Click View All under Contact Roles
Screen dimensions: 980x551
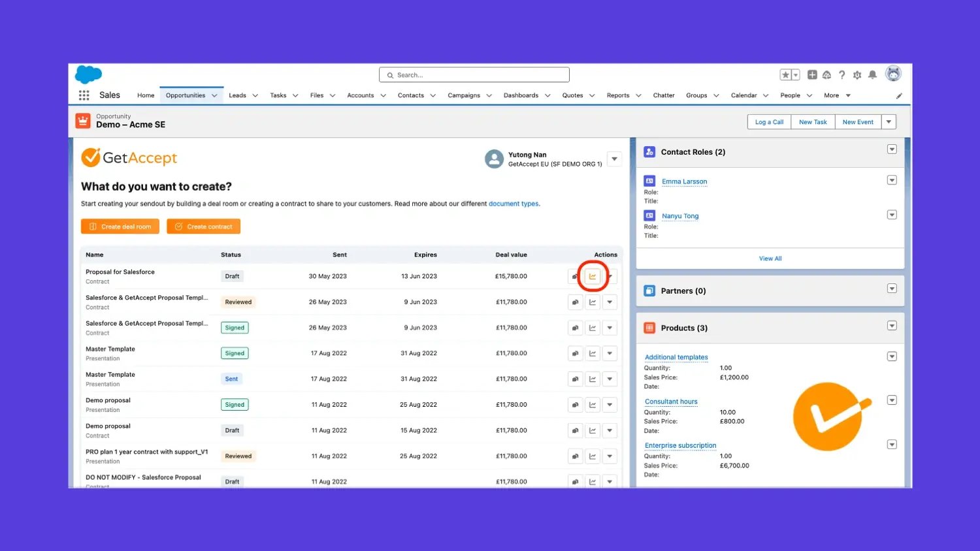coord(770,259)
